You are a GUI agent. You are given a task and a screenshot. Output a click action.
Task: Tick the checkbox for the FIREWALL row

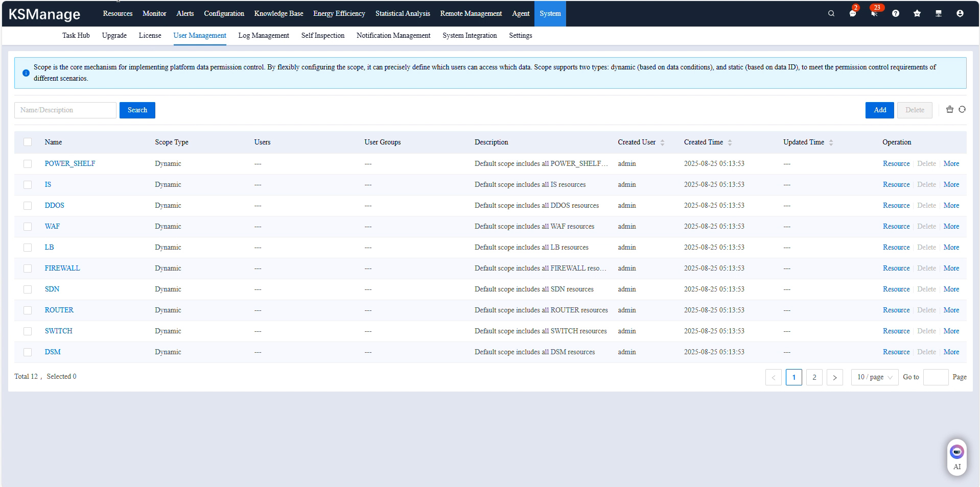28,269
